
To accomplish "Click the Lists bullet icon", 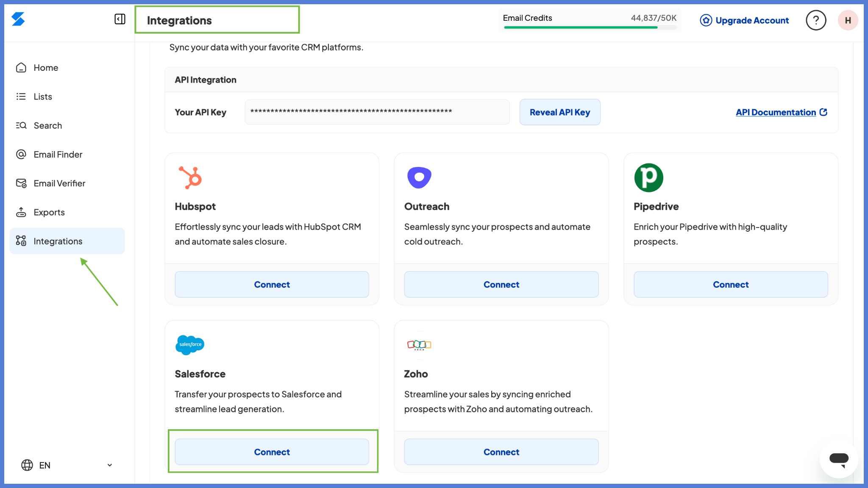I will pyautogui.click(x=21, y=97).
